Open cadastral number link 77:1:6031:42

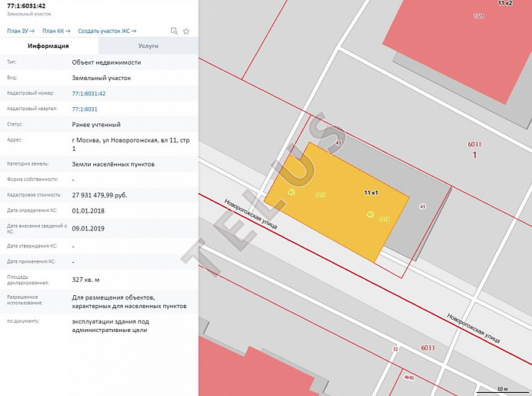(89, 93)
